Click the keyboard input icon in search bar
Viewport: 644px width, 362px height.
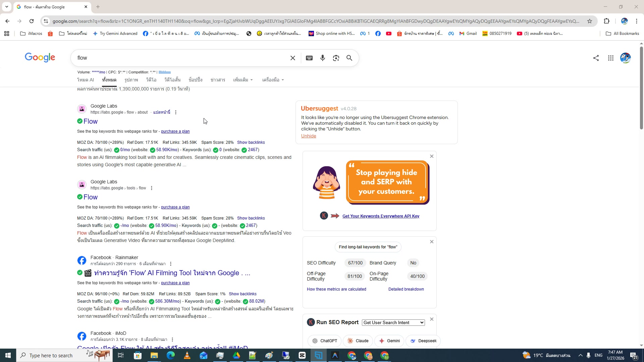coord(309,58)
